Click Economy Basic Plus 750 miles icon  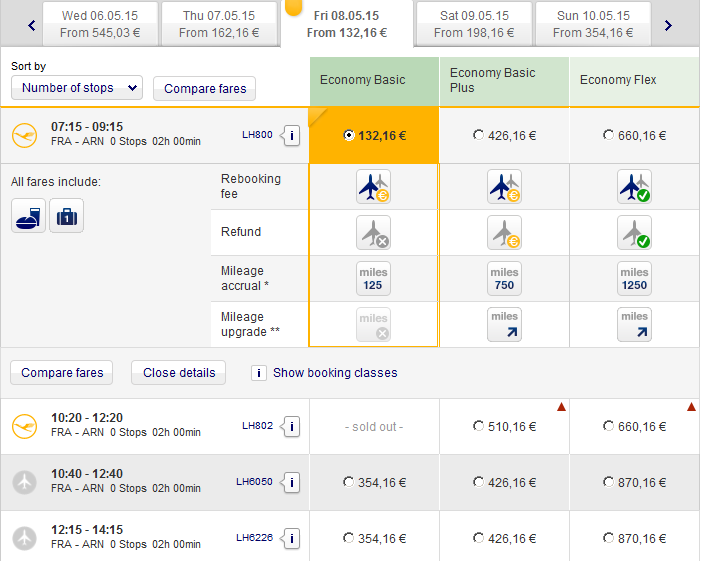[x=504, y=279]
